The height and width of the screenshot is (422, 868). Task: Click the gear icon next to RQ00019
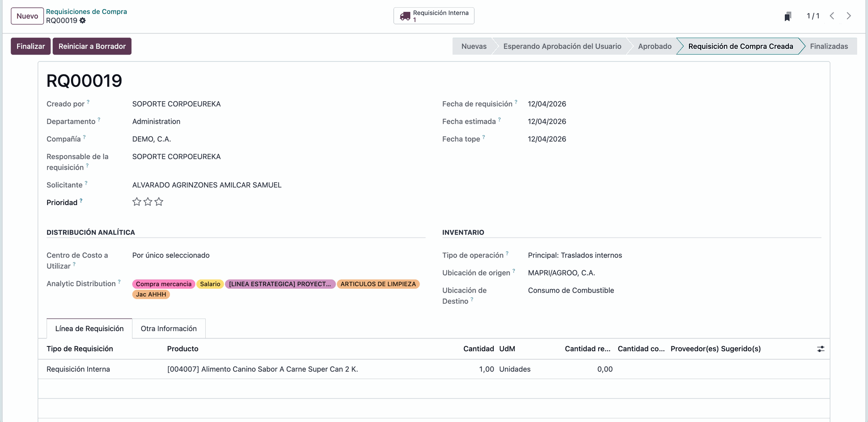83,21
